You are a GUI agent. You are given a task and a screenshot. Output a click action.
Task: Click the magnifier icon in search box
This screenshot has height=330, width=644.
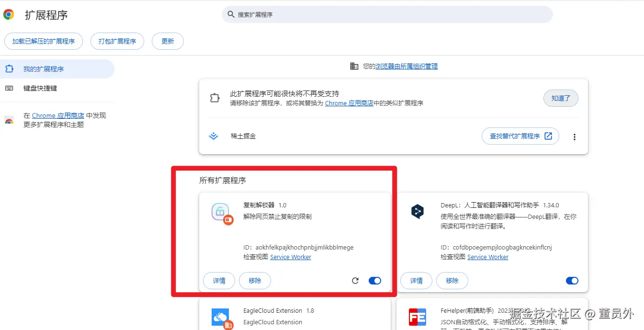click(231, 14)
